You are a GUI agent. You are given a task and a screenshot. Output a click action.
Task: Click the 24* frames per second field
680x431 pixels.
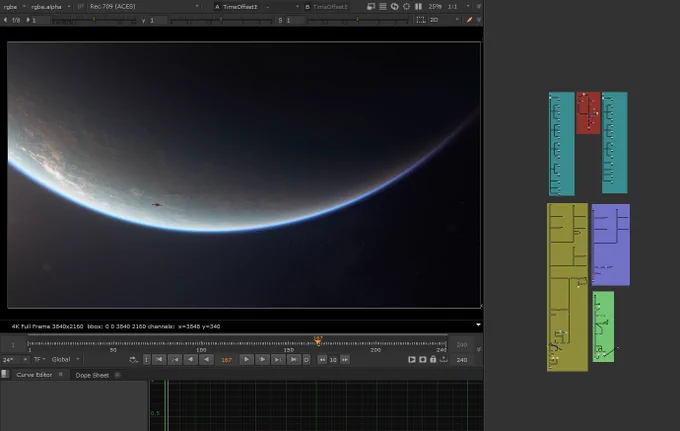coord(10,360)
